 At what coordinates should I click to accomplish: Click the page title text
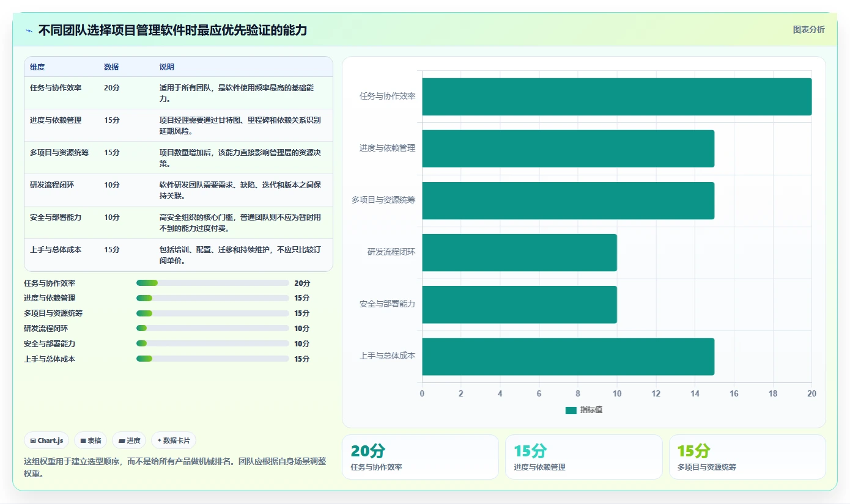coord(172,30)
